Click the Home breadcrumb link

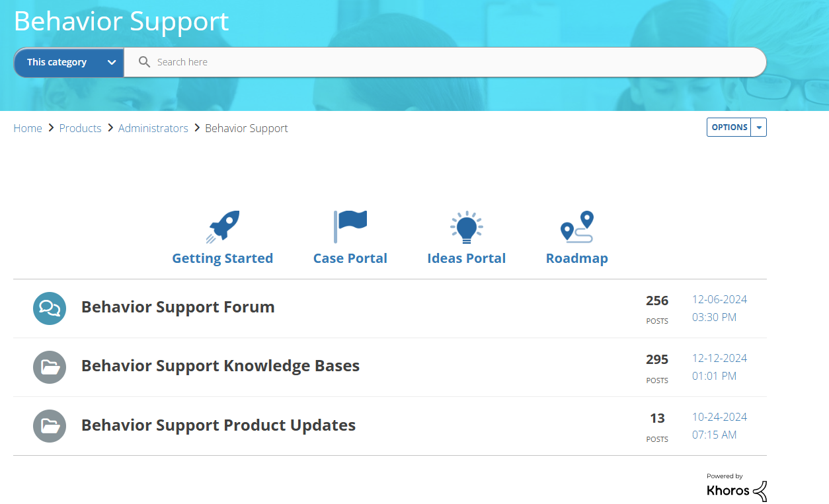pos(28,127)
